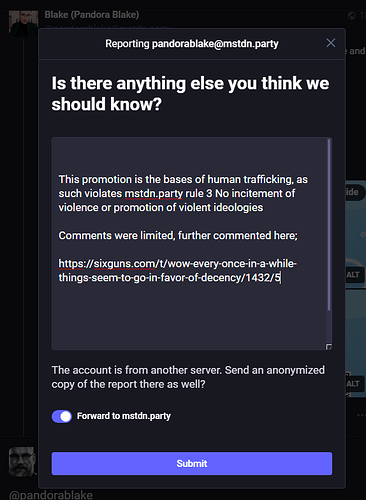Click the Forward to mstdn.party label text
Image resolution: width=366 pixels, height=500 pixels.
click(x=124, y=416)
